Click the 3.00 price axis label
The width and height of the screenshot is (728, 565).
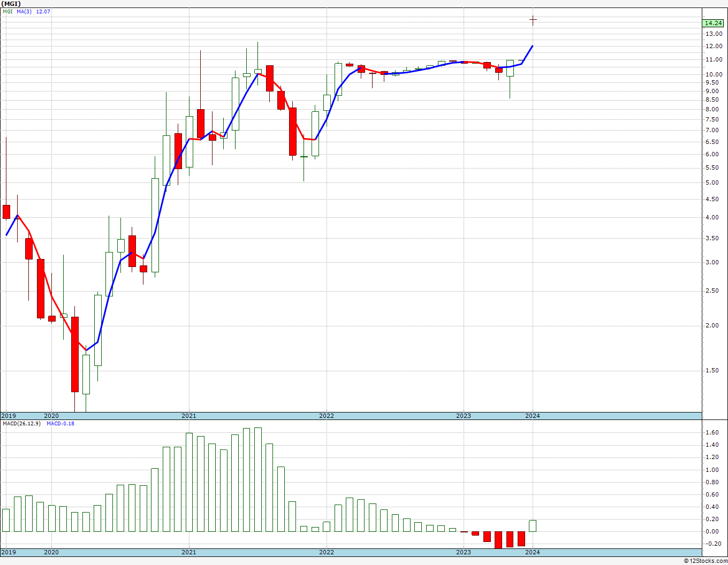(712, 262)
